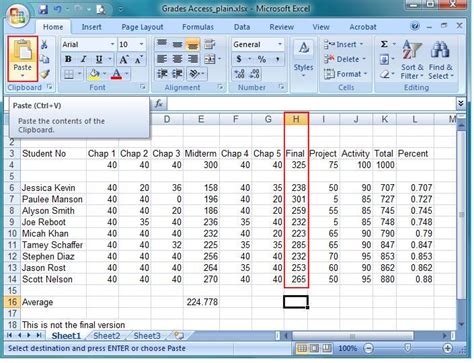
Task: Click the Undo arrow icon
Action: pos(57,9)
